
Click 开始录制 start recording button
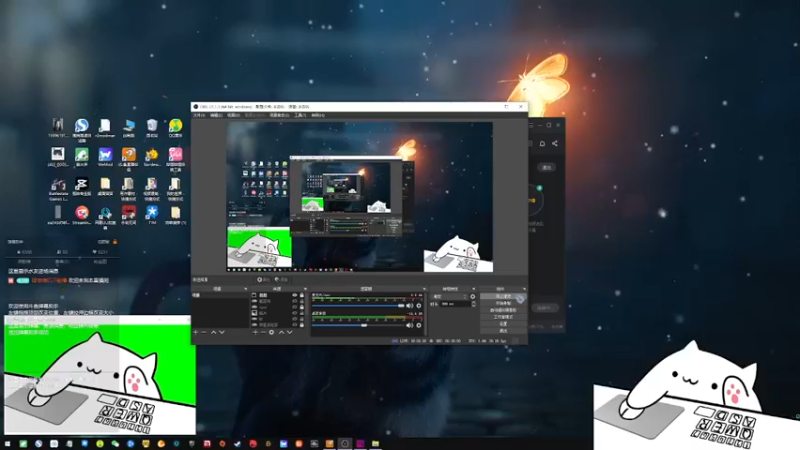503,303
